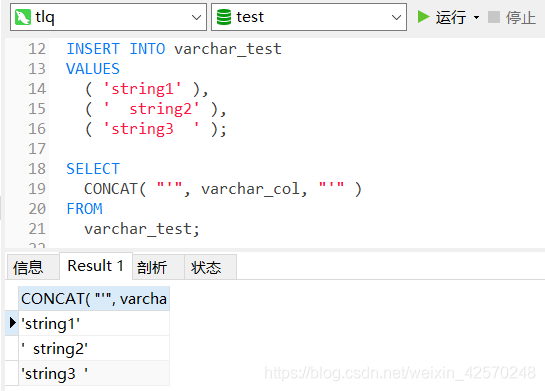The image size is (545, 391).
Task: Open the test database dropdown
Action: point(396,17)
